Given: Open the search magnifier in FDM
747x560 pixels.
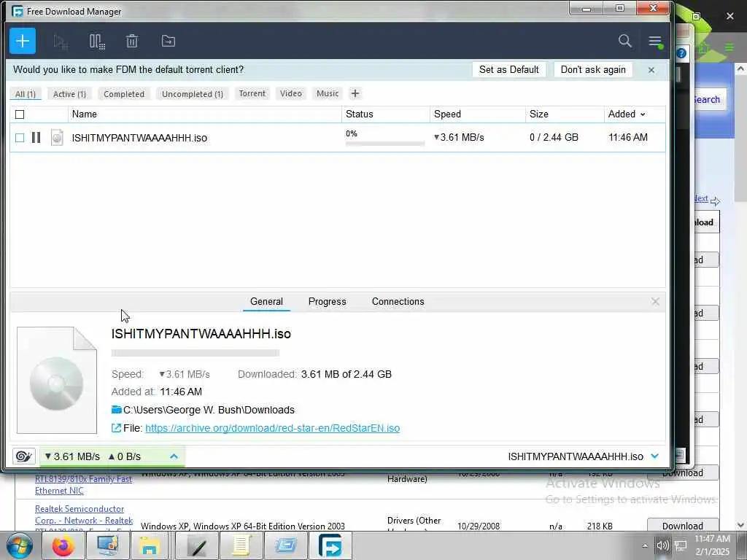Looking at the screenshot, I should pyautogui.click(x=624, y=41).
